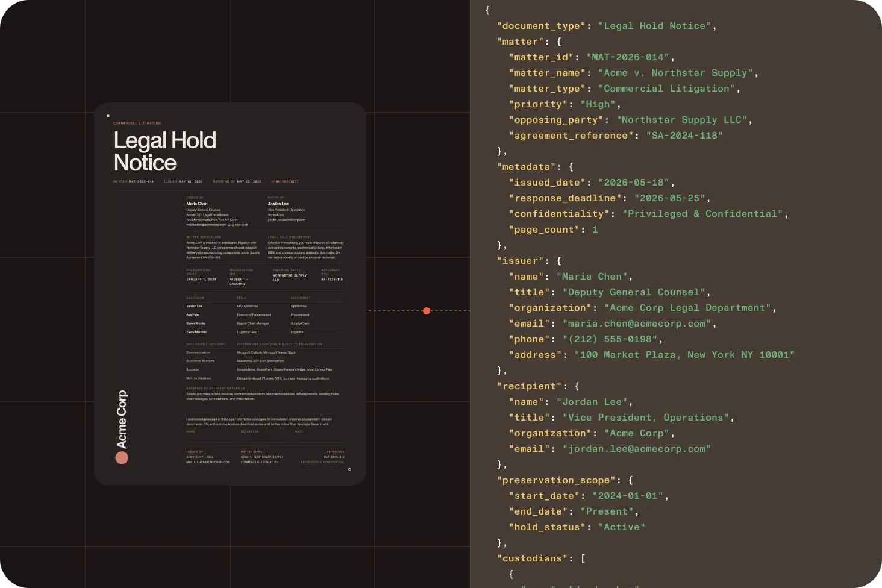Click RESPOND BY MAY 25, 2026 in document

click(237, 181)
